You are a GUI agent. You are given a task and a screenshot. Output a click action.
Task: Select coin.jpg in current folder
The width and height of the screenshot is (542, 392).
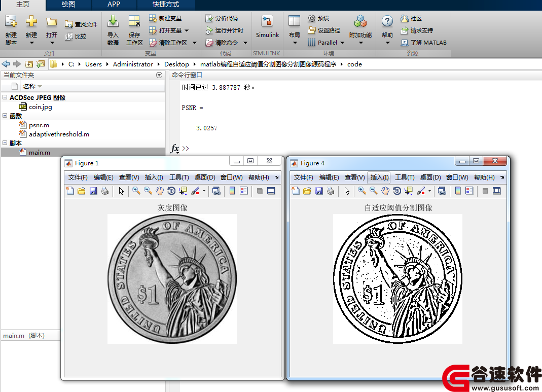coord(40,106)
